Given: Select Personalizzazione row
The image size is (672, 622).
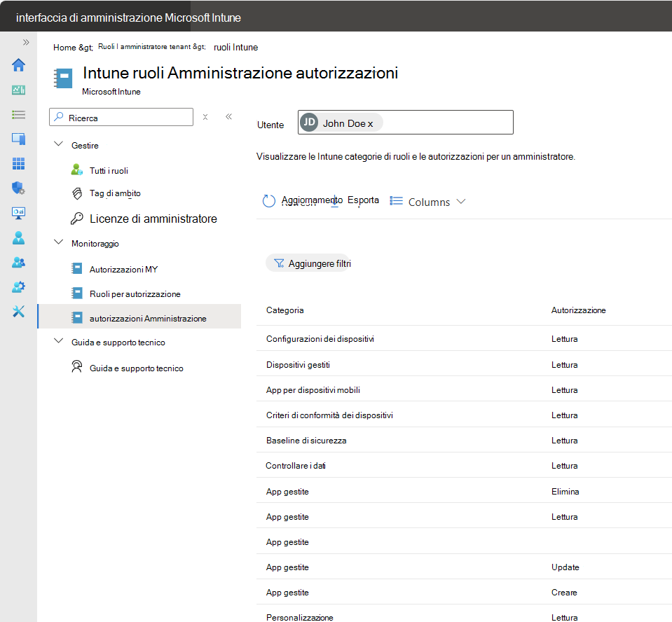Looking at the screenshot, I should (x=464, y=614).
